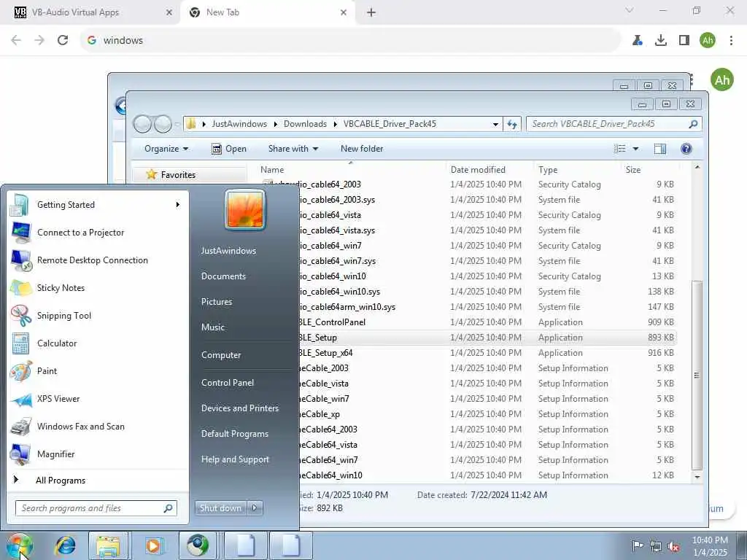
Task: Focus the Search programs and files box
Action: (x=96, y=508)
